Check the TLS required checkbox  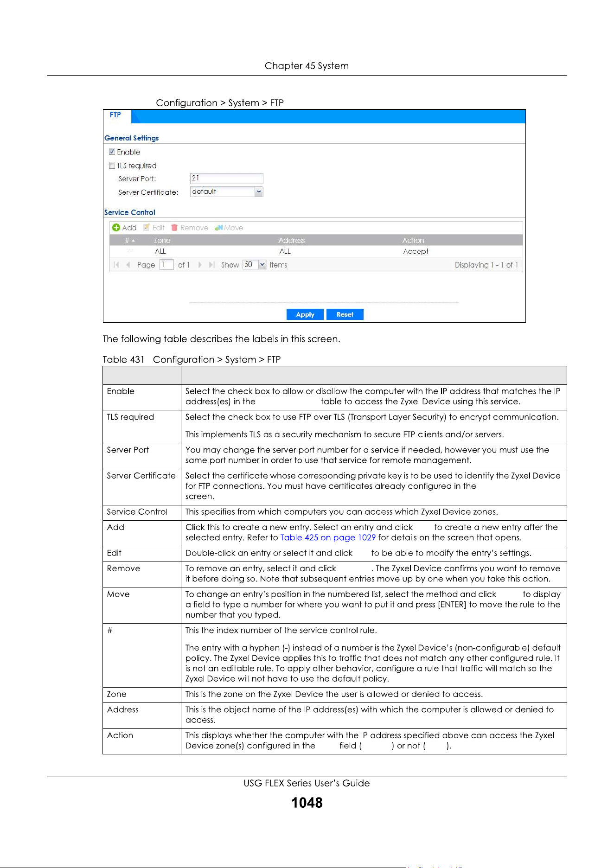[112, 165]
